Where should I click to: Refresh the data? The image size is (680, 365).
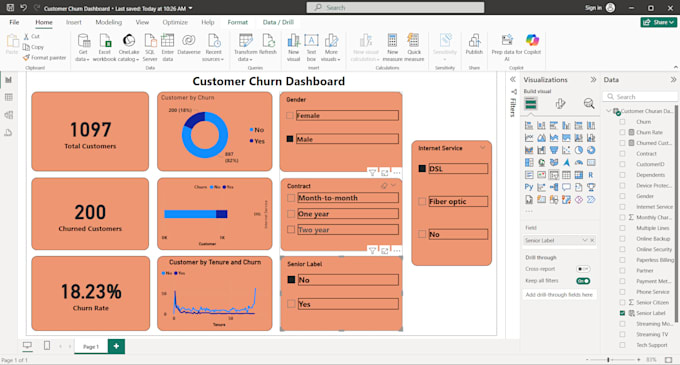268,44
